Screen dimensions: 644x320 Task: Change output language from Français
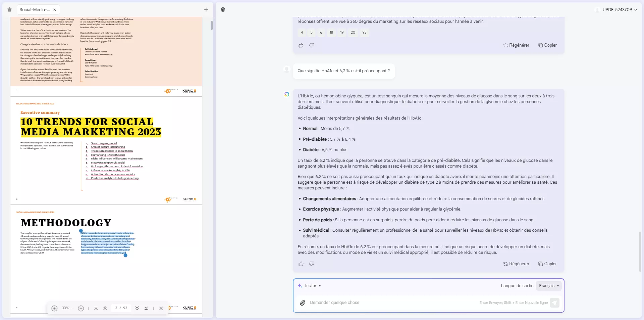click(x=549, y=286)
